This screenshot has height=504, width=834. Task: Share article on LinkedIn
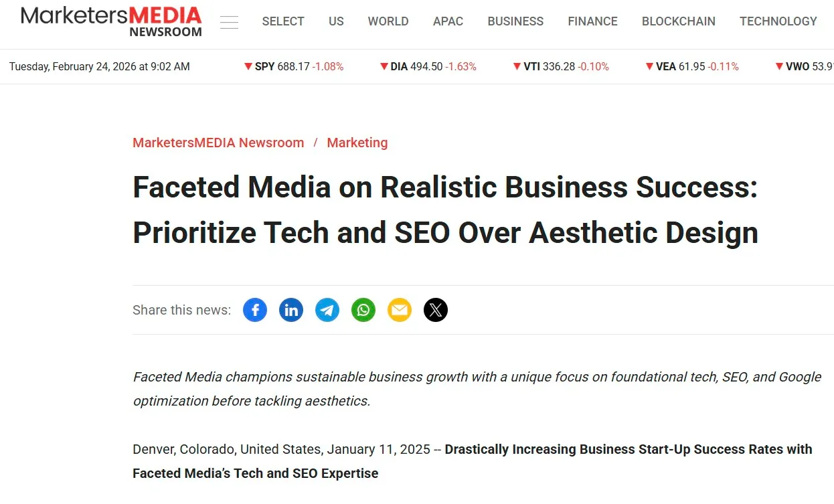tap(291, 310)
